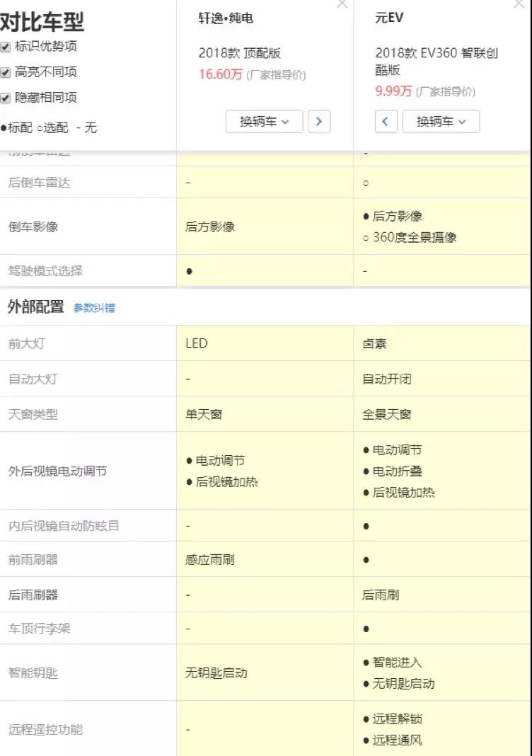Toggle the 标识优势项 checkbox
The image size is (532, 756).
[x=6, y=47]
